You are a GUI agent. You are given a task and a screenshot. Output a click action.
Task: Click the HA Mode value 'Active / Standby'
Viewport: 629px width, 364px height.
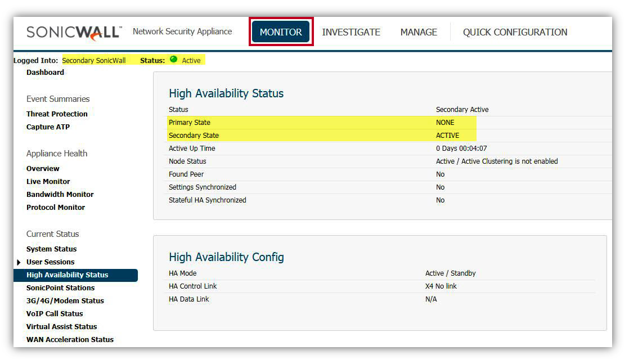pos(451,273)
